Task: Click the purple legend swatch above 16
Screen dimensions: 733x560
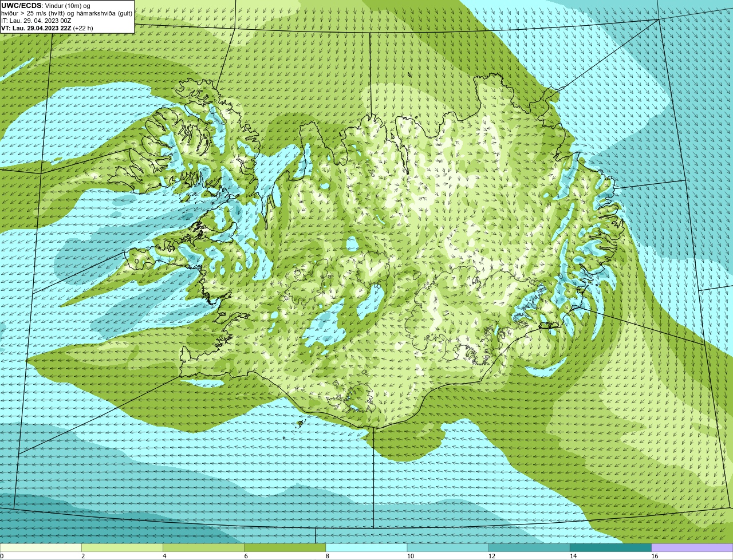Action: 692,547
